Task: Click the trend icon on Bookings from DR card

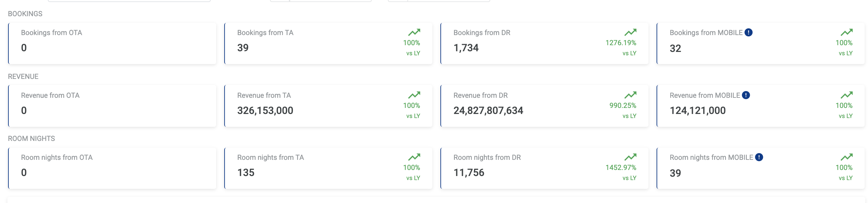Action: (630, 33)
